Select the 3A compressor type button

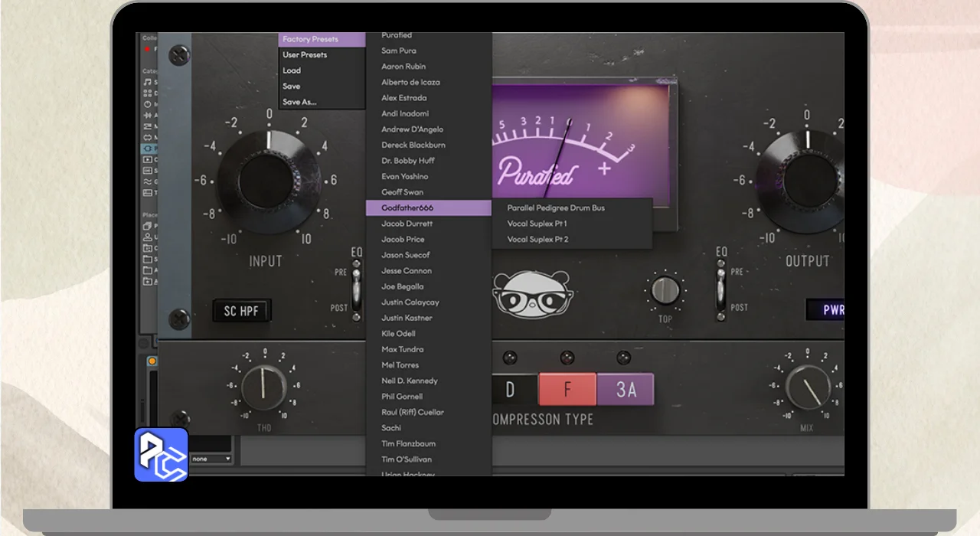(x=626, y=389)
